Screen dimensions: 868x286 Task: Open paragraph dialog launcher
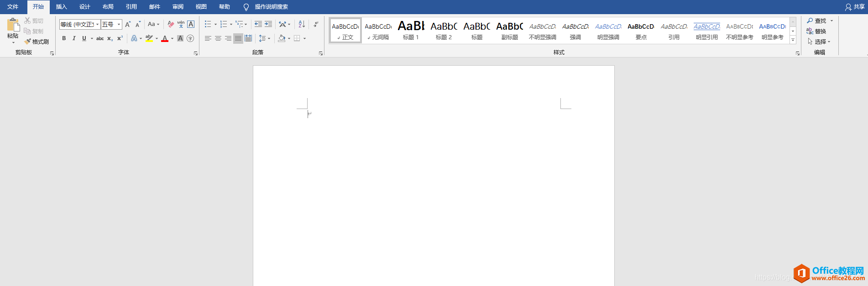click(321, 53)
